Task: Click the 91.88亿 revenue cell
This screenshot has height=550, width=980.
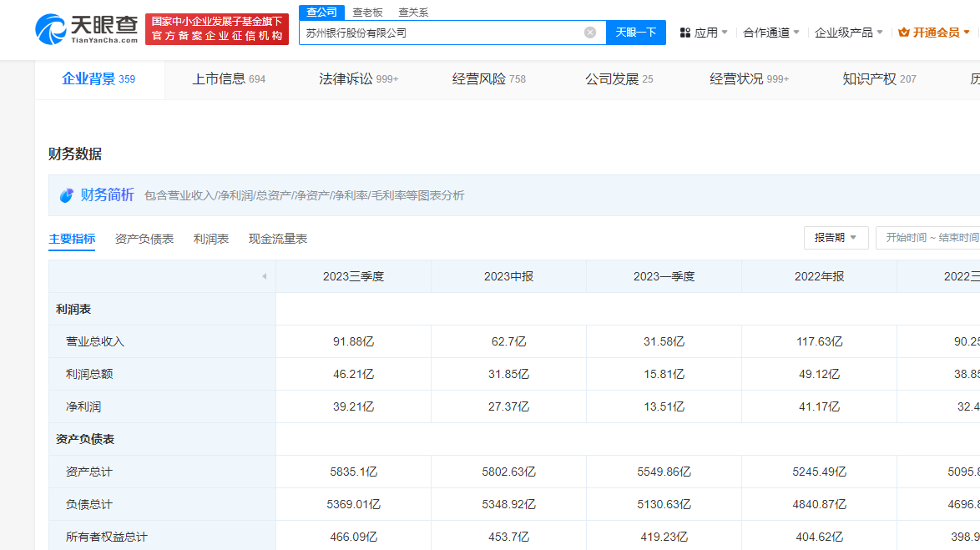Action: point(353,342)
